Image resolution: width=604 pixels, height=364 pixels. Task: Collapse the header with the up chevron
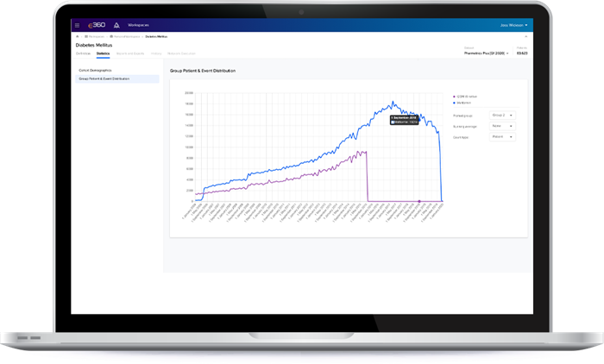tap(526, 36)
